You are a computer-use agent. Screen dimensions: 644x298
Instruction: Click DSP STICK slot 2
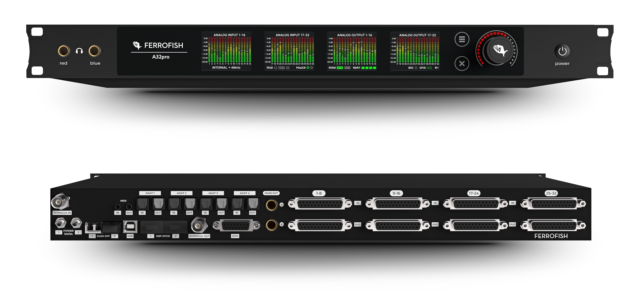click(x=176, y=227)
